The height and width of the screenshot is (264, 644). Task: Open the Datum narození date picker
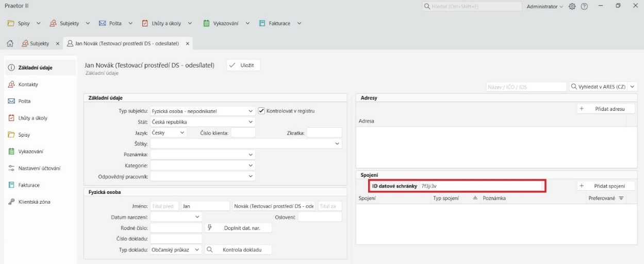point(197,217)
